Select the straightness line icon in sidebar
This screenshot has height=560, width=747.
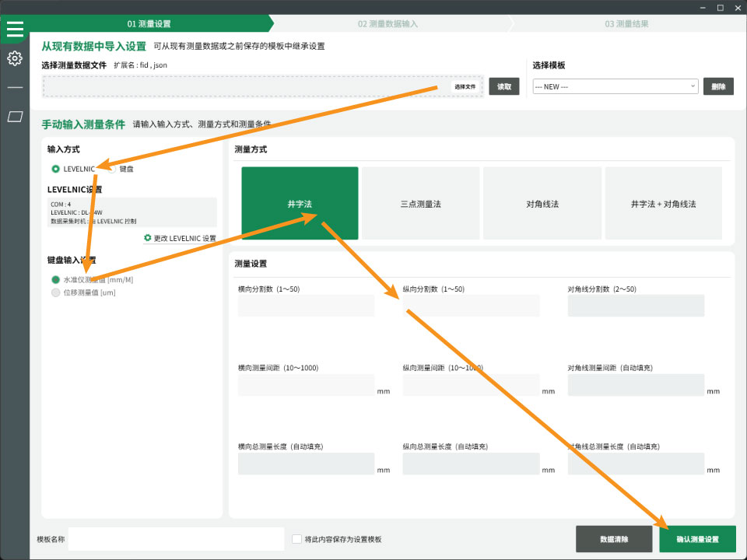pyautogui.click(x=15, y=86)
